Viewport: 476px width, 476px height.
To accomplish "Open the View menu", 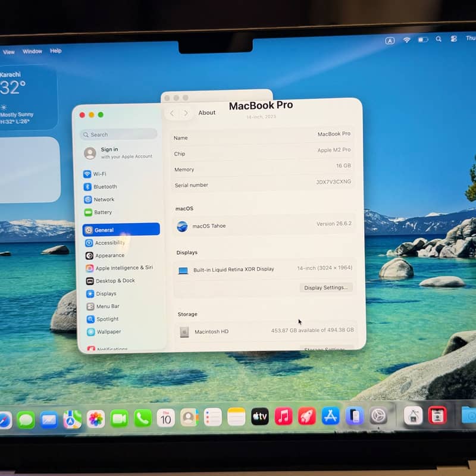I will pyautogui.click(x=9, y=52).
